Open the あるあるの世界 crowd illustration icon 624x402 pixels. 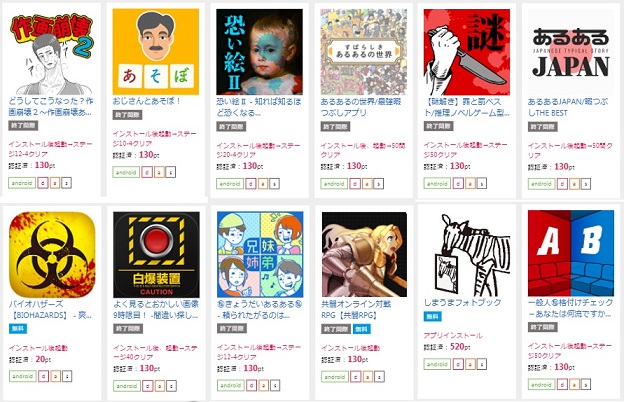point(364,52)
